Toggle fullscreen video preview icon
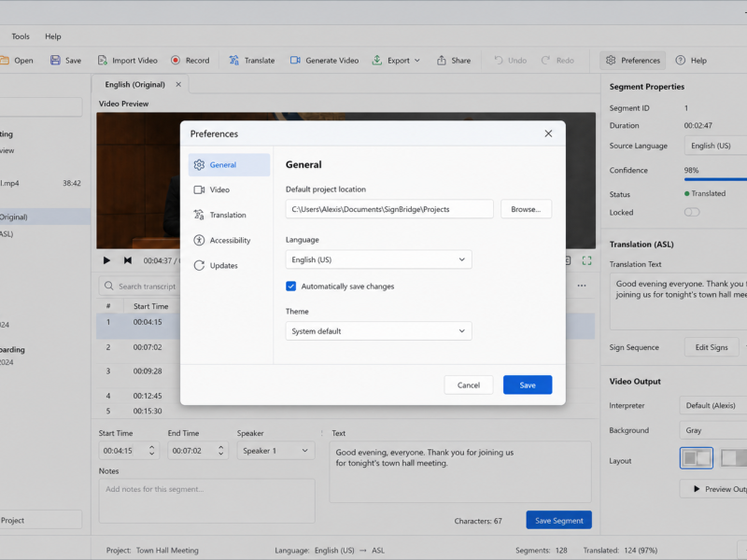The image size is (747, 560). (587, 260)
